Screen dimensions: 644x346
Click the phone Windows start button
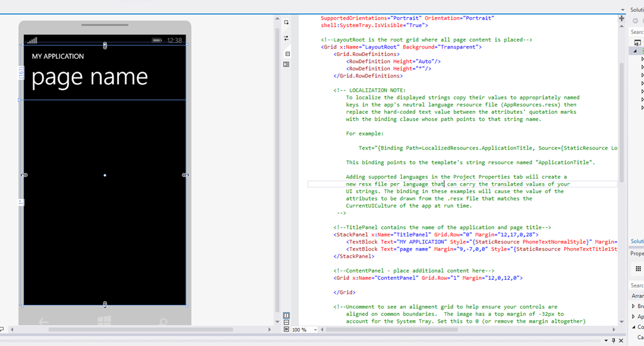click(x=104, y=321)
